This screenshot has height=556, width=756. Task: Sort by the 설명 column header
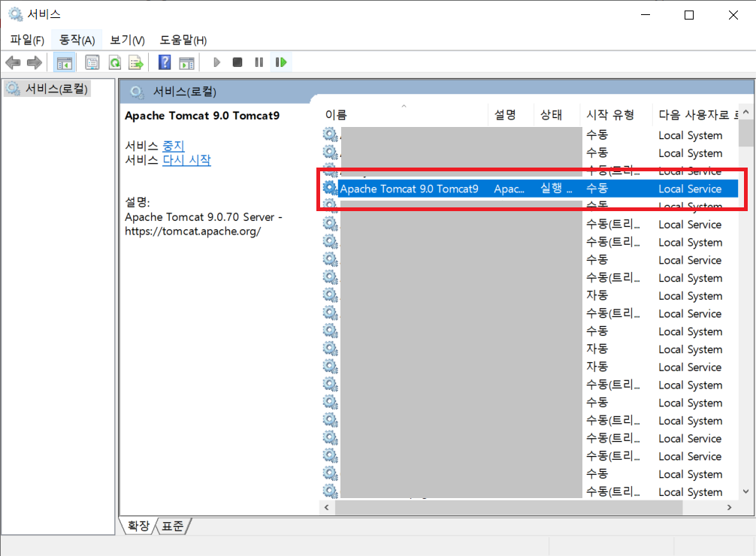[511, 115]
